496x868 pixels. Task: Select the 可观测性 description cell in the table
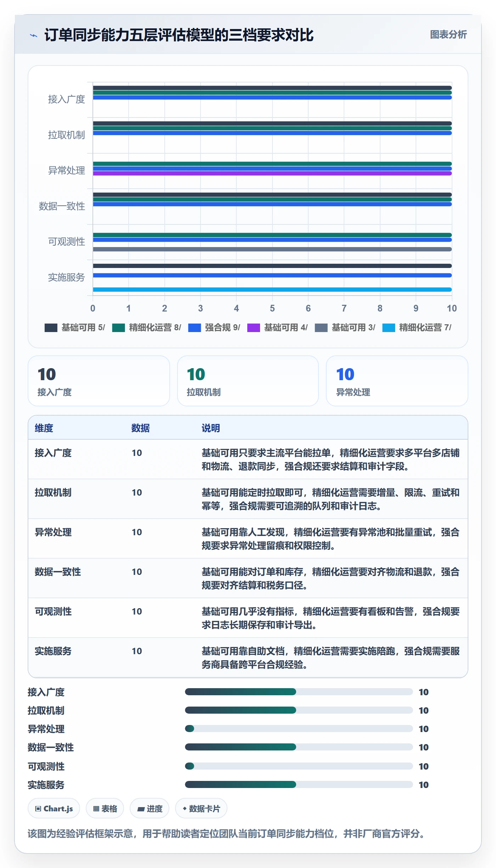pyautogui.click(x=331, y=618)
